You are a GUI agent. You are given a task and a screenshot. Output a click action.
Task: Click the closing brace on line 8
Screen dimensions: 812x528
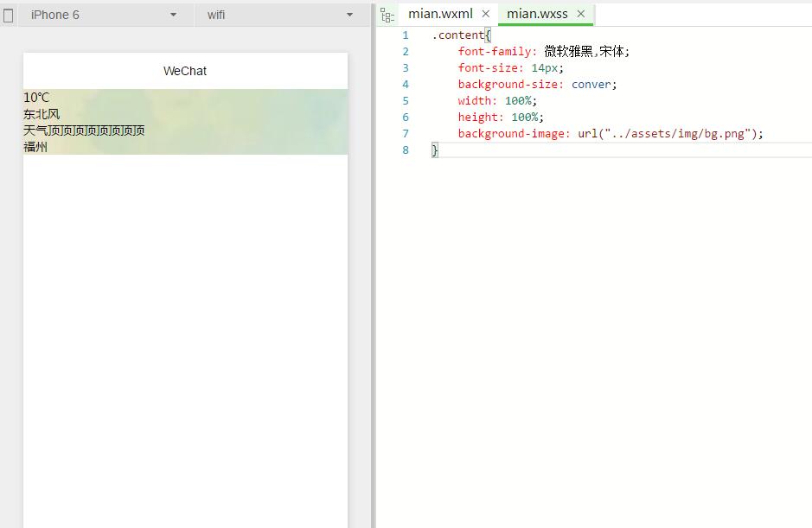click(435, 150)
